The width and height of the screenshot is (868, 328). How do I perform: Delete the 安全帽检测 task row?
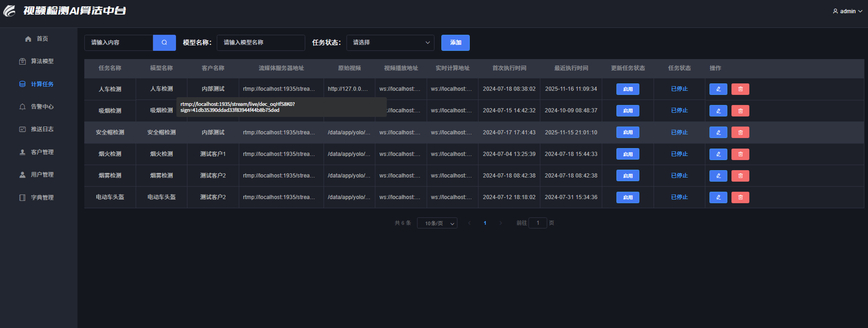point(740,132)
